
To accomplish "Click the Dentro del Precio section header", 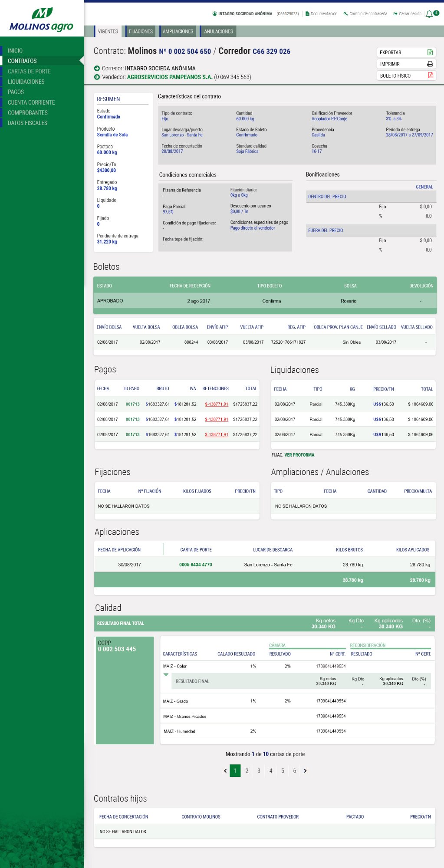I will click(371, 197).
